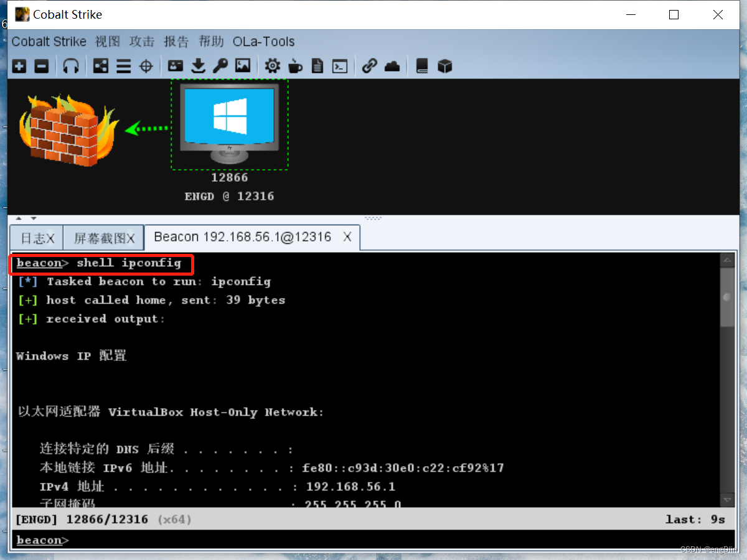747x560 pixels.
Task: Click the coffee cup Java applet icon
Action: (295, 66)
